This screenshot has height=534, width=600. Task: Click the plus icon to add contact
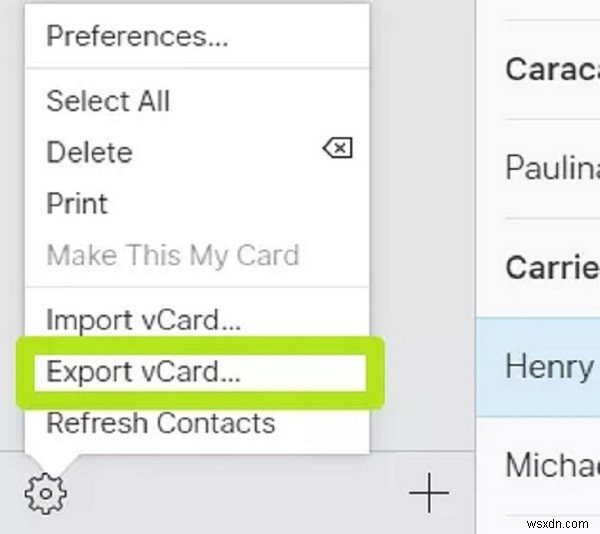point(429,492)
